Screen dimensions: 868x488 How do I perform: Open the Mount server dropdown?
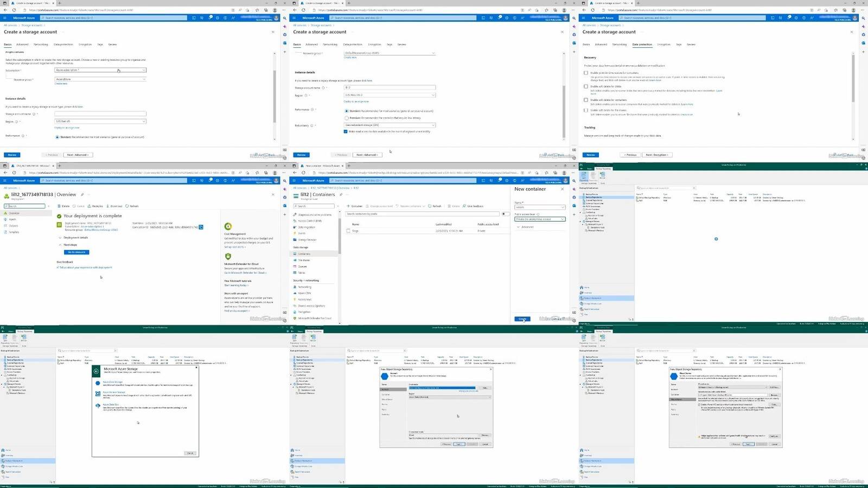[733, 388]
